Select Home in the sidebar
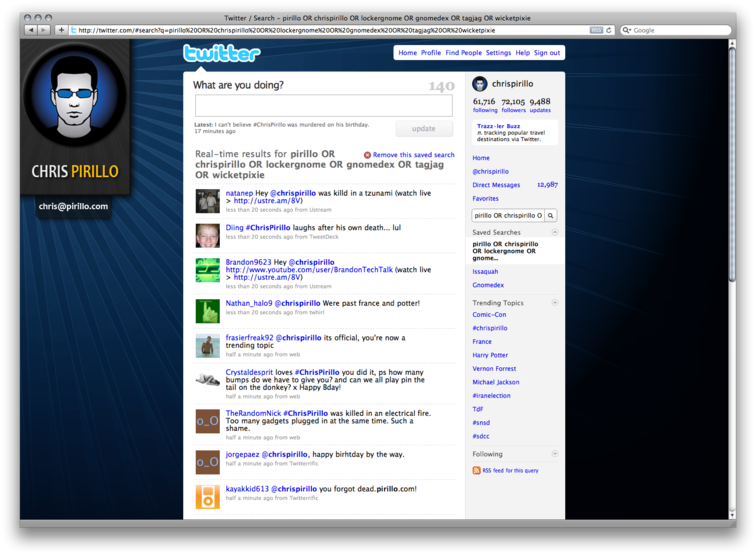Screen dimensions: 756x555 click(x=481, y=158)
